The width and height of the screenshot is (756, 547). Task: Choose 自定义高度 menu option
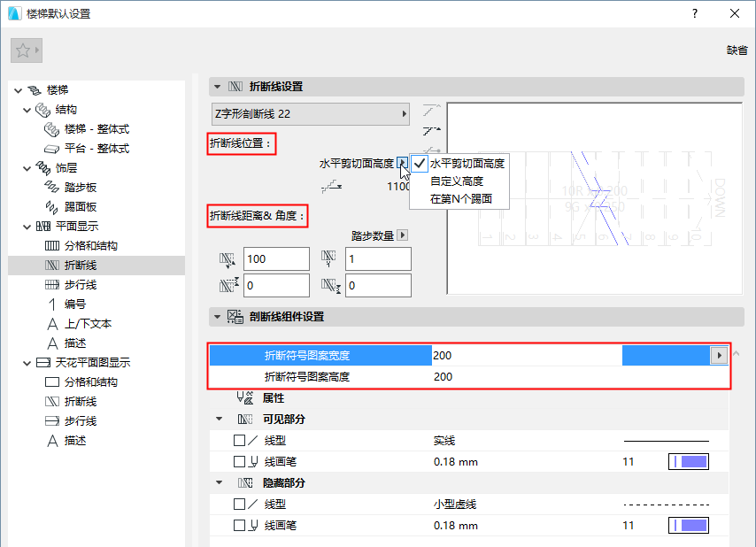click(x=457, y=181)
